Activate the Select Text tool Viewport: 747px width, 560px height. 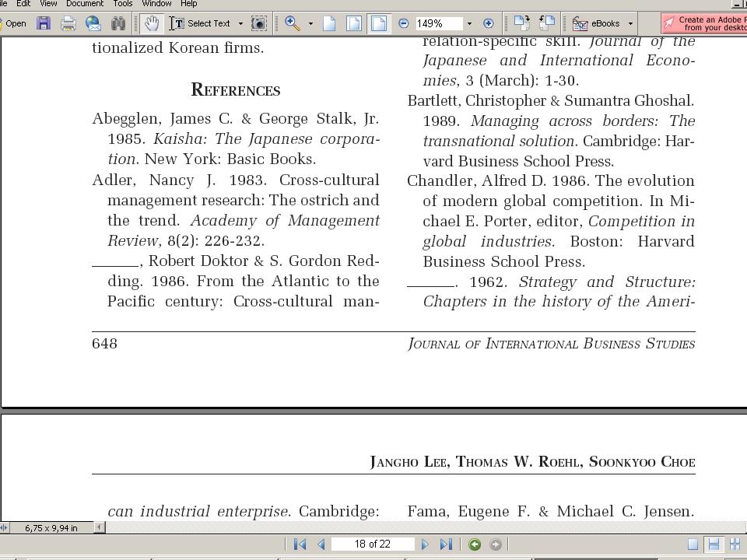[200, 23]
